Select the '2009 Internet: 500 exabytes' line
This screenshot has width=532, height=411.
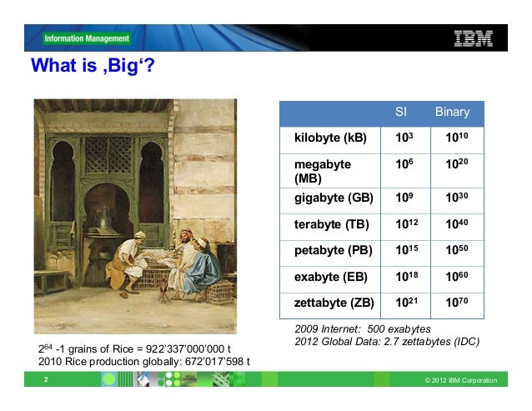[363, 329]
